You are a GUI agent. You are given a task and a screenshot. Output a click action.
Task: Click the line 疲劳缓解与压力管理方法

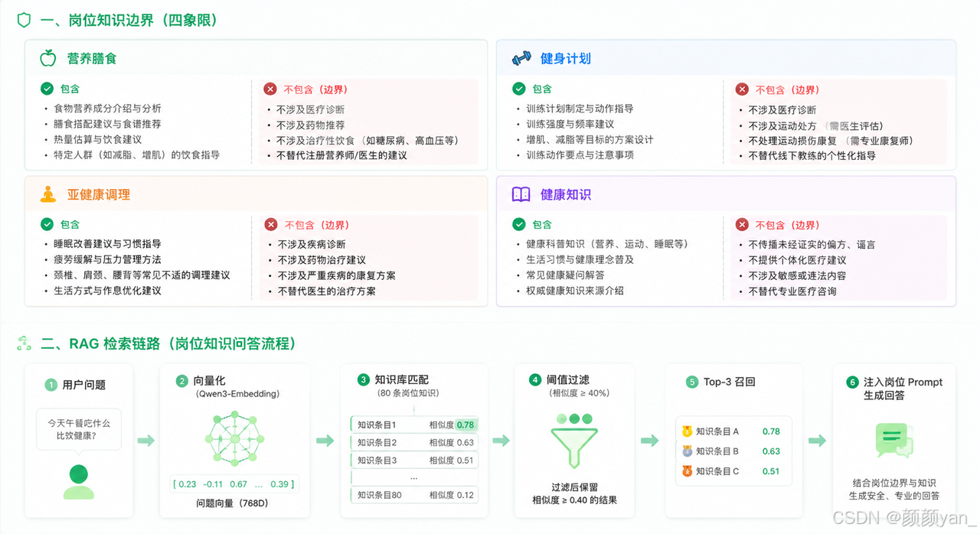pos(107,259)
